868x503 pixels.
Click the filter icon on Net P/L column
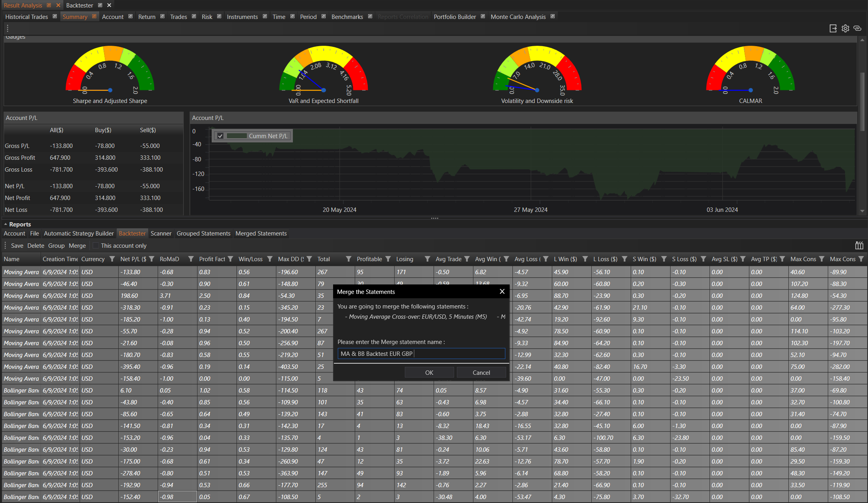[151, 259]
